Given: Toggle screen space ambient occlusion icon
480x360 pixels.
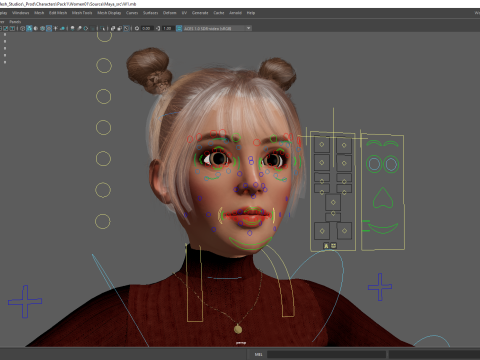Looking at the screenshot, I should [x=72, y=28].
